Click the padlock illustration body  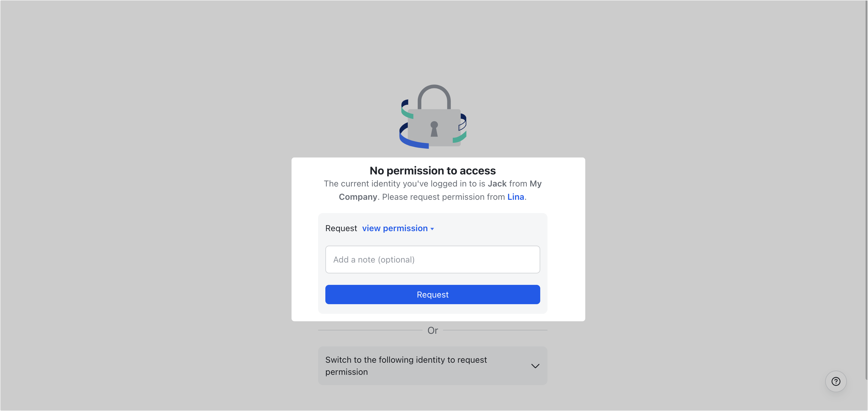pos(434,127)
